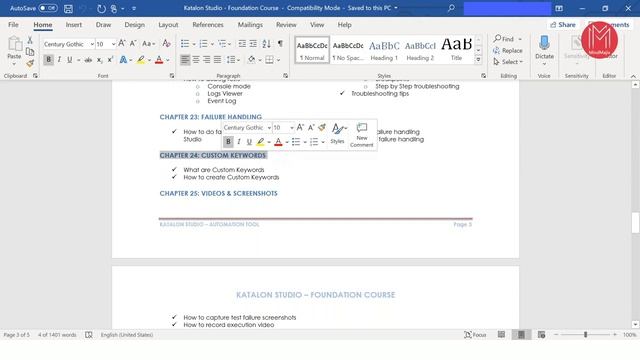Click the Shading paint bucket icon
Image resolution: width=640 pixels, height=360 pixels.
(x=251, y=60)
